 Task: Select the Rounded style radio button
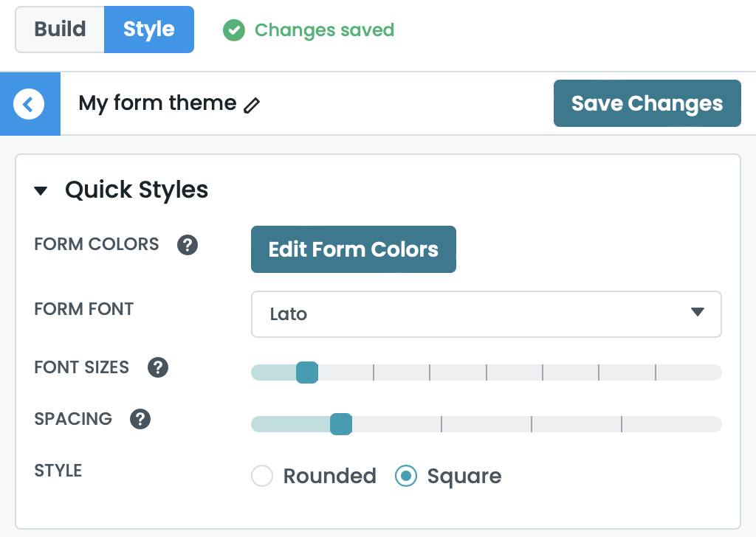(262, 476)
